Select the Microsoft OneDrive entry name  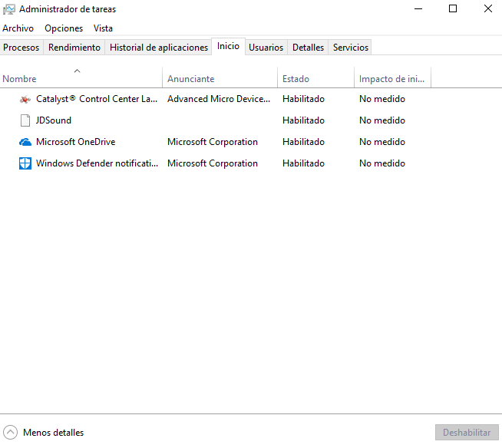tap(75, 142)
